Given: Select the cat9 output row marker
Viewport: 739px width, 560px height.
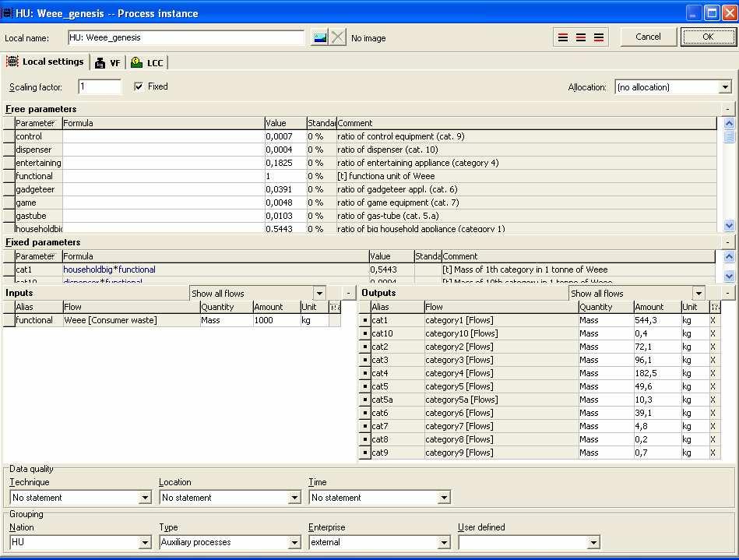Looking at the screenshot, I should 364,452.
